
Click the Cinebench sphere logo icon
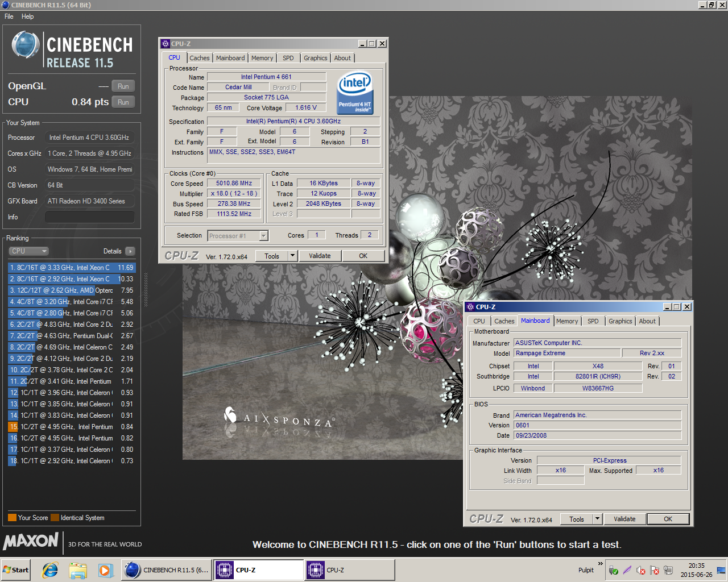(26, 45)
